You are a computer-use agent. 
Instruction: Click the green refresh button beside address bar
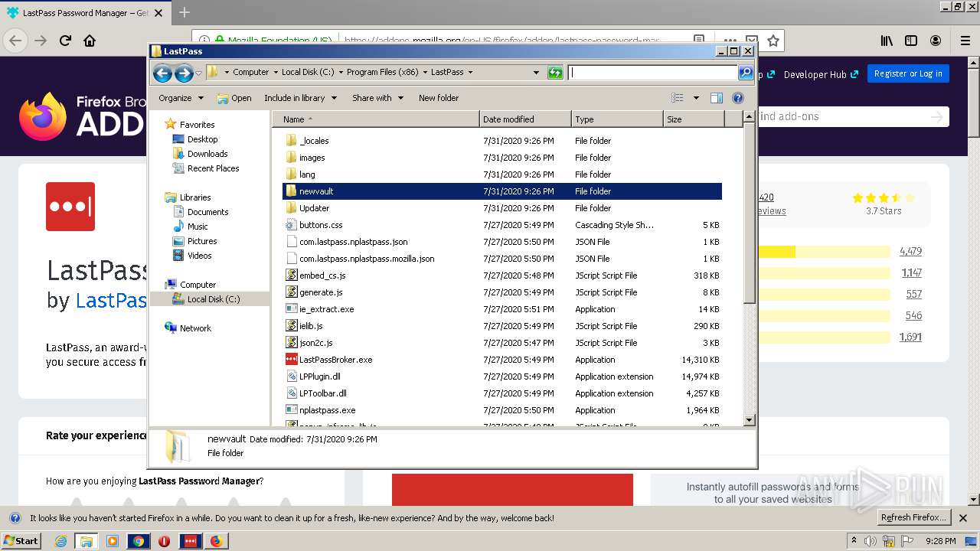555,73
